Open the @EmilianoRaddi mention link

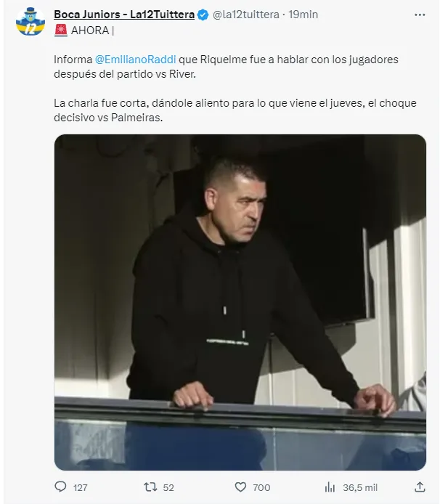135,60
